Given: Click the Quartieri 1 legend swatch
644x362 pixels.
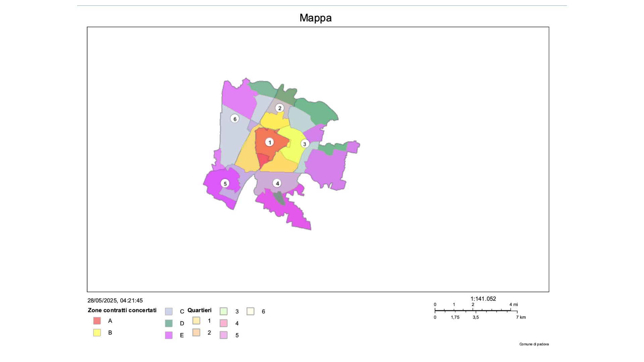Looking at the screenshot, I should [x=196, y=321].
